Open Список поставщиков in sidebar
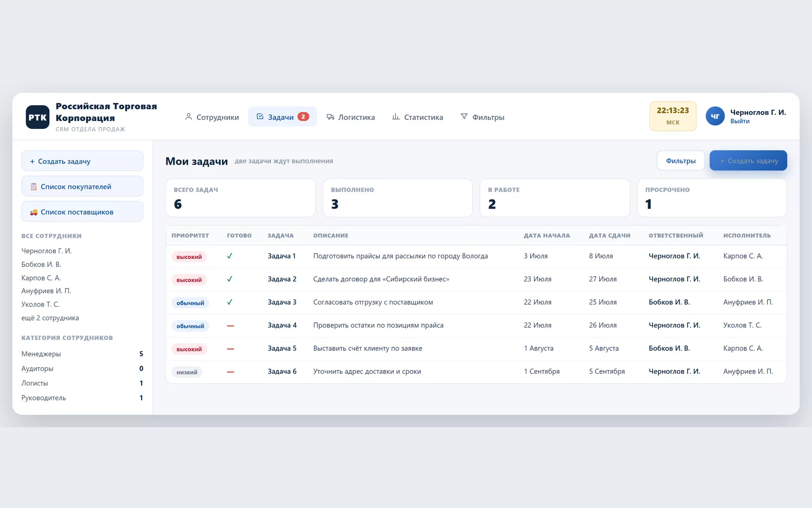812x508 pixels. tap(82, 212)
